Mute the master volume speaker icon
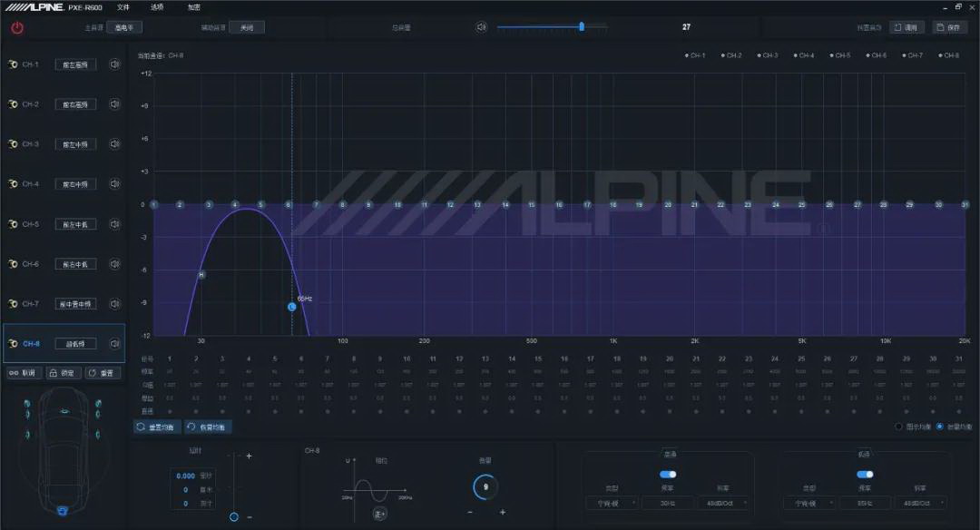Screen dimensions: 980x530 coord(481,27)
